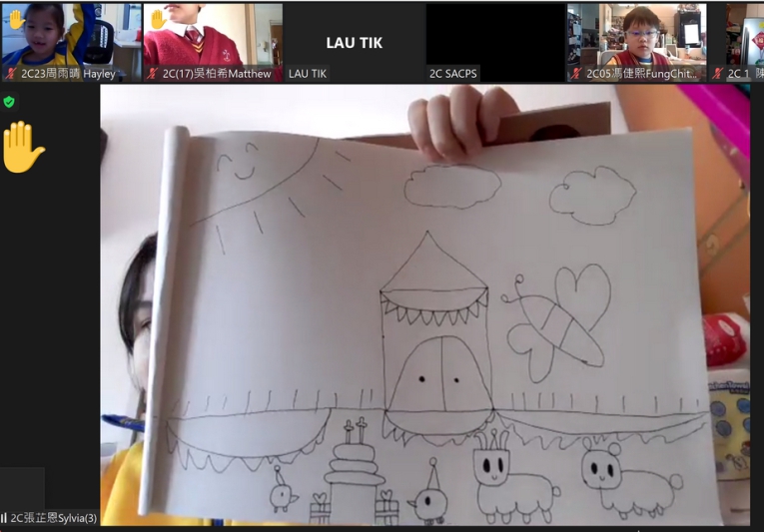Click the green encryption shield icon
Screen dimensions: 764x532
tap(9, 102)
